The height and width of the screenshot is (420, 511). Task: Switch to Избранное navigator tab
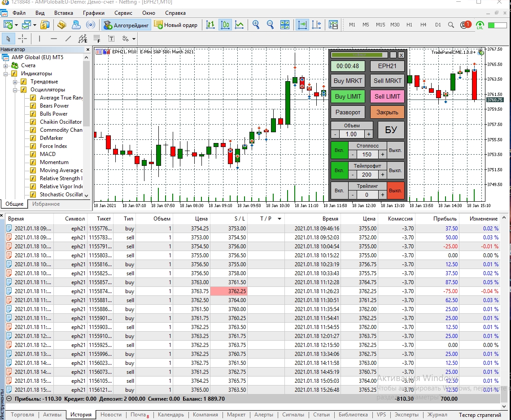click(x=46, y=204)
